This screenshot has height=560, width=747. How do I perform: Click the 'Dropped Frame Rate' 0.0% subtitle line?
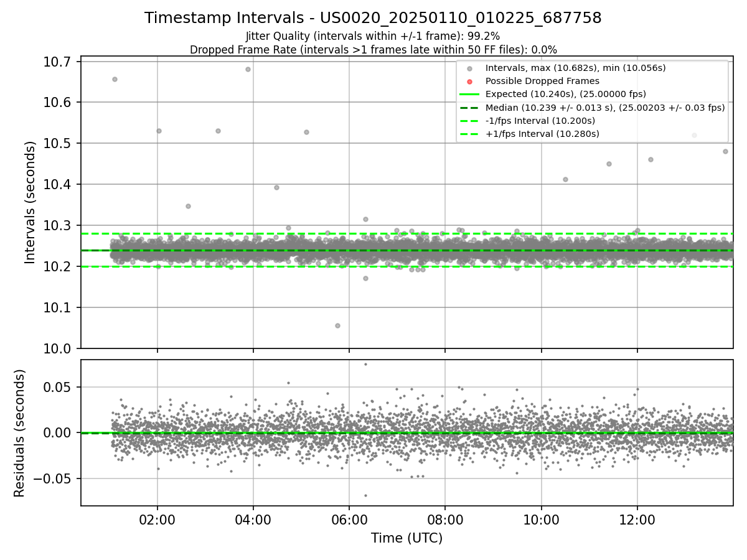click(x=373, y=49)
